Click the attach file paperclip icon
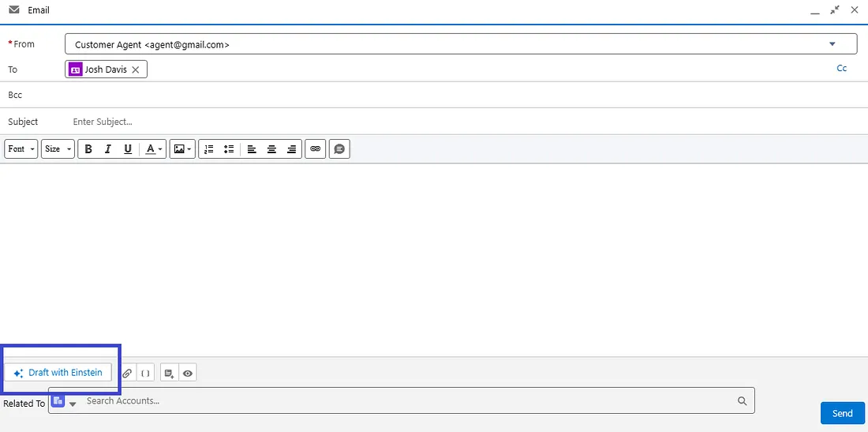Viewport: 868px width, 432px height. tap(127, 374)
